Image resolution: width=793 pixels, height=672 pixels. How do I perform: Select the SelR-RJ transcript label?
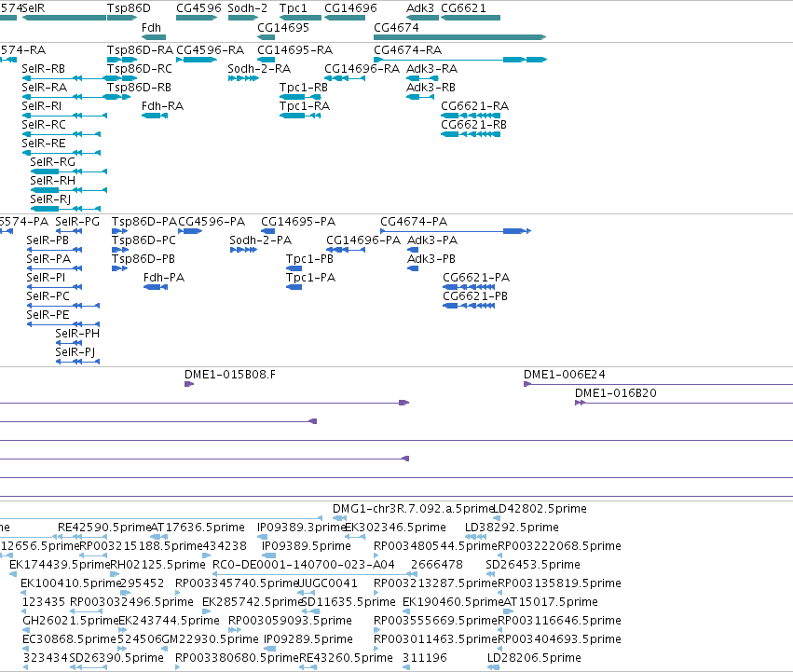50,199
